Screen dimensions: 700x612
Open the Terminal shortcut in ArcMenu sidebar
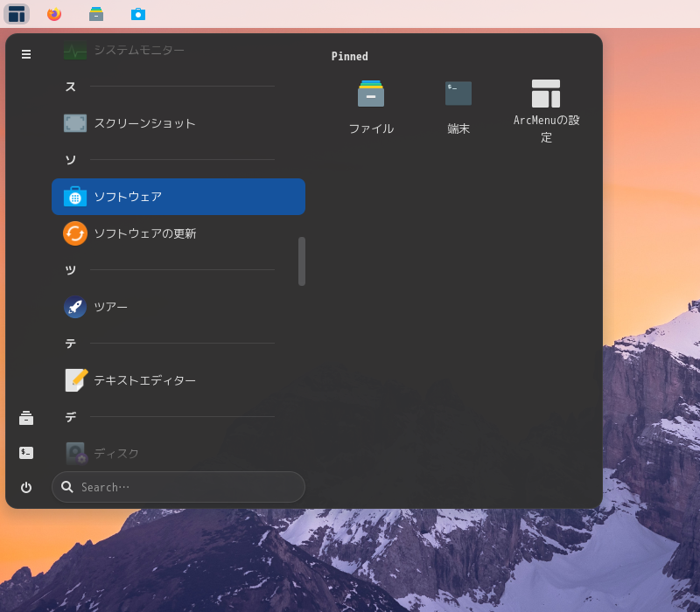[26, 453]
